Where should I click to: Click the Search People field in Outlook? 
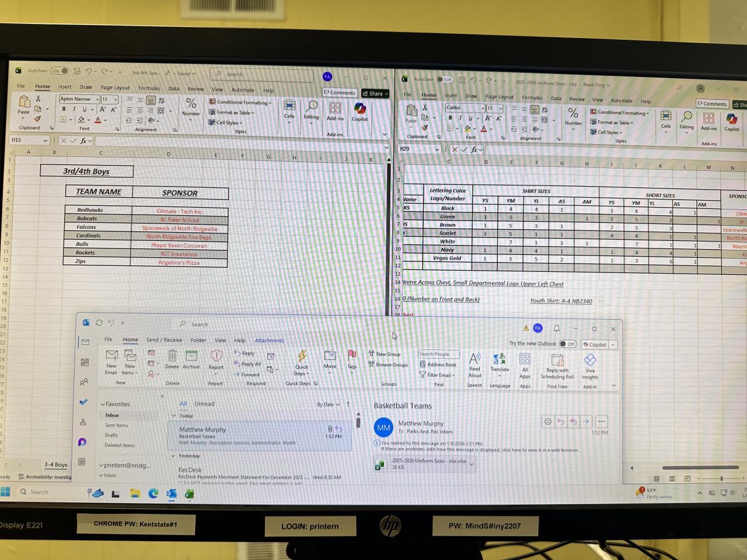438,354
